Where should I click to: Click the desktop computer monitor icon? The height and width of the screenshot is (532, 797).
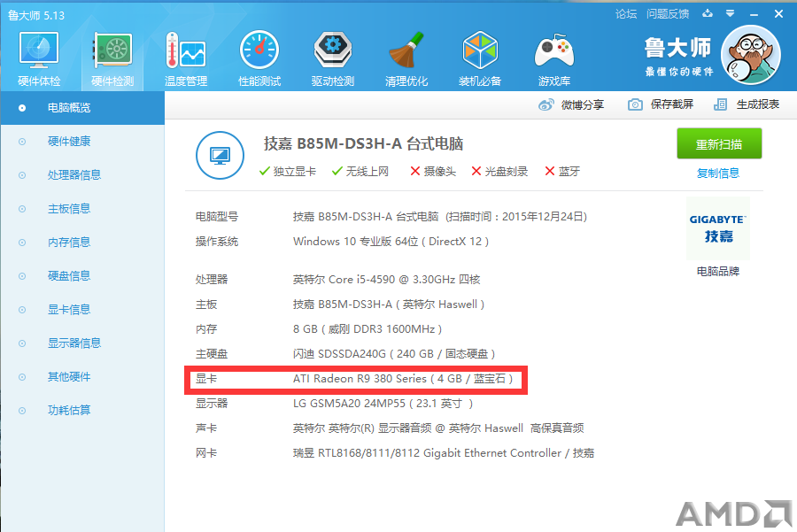tap(220, 156)
